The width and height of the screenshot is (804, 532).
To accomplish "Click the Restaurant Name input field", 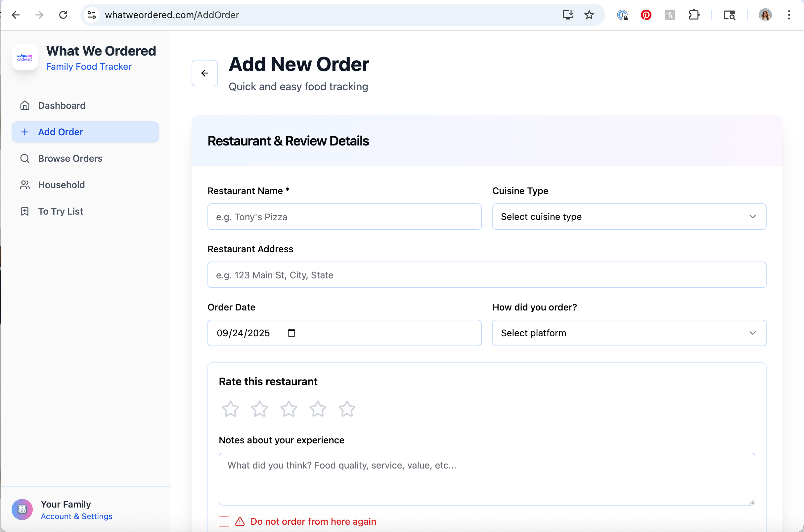I will 344,217.
